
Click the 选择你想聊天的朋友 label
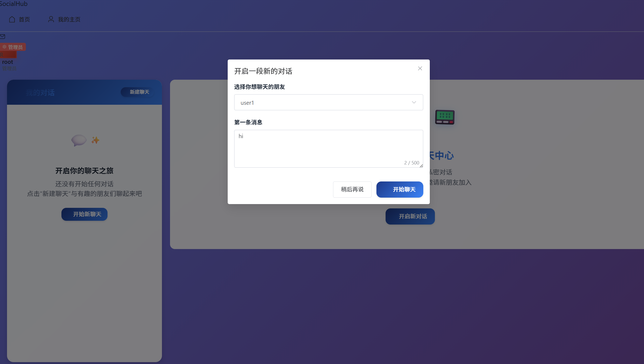pyautogui.click(x=259, y=87)
